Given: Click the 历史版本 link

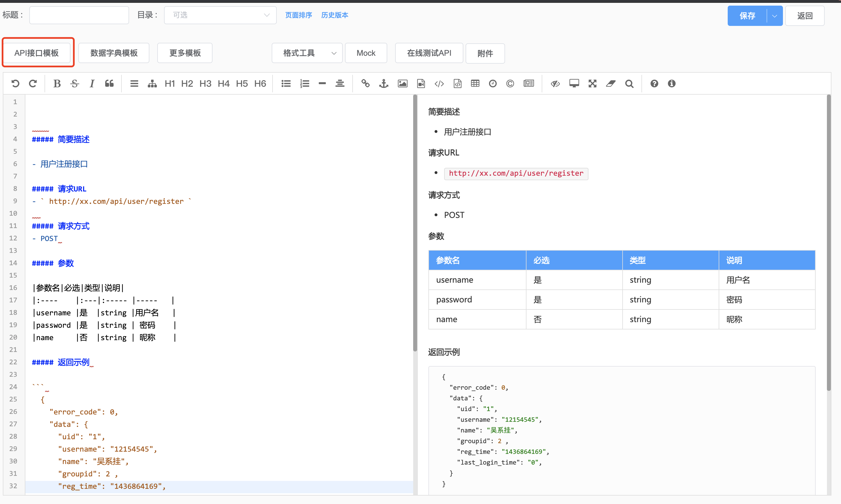Looking at the screenshot, I should 335,15.
